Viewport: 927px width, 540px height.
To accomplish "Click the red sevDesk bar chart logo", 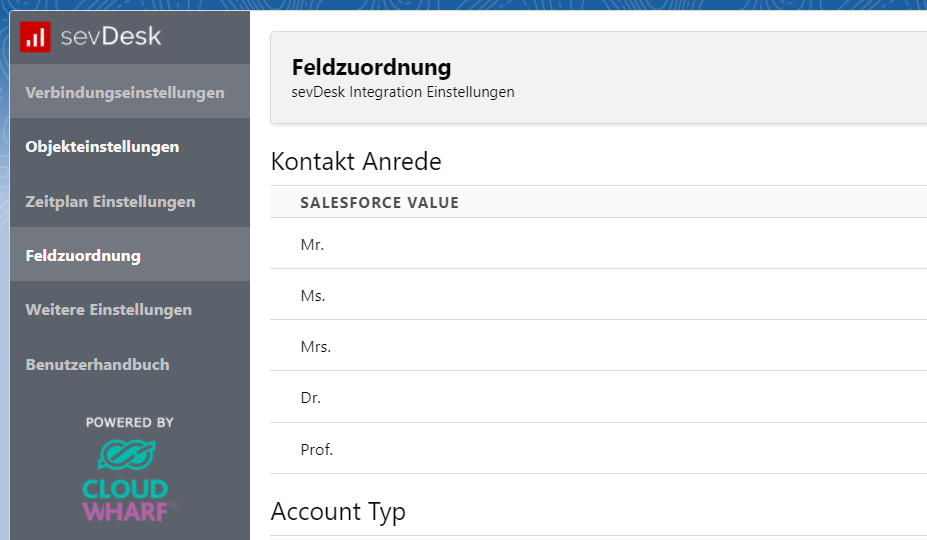I will (35, 38).
